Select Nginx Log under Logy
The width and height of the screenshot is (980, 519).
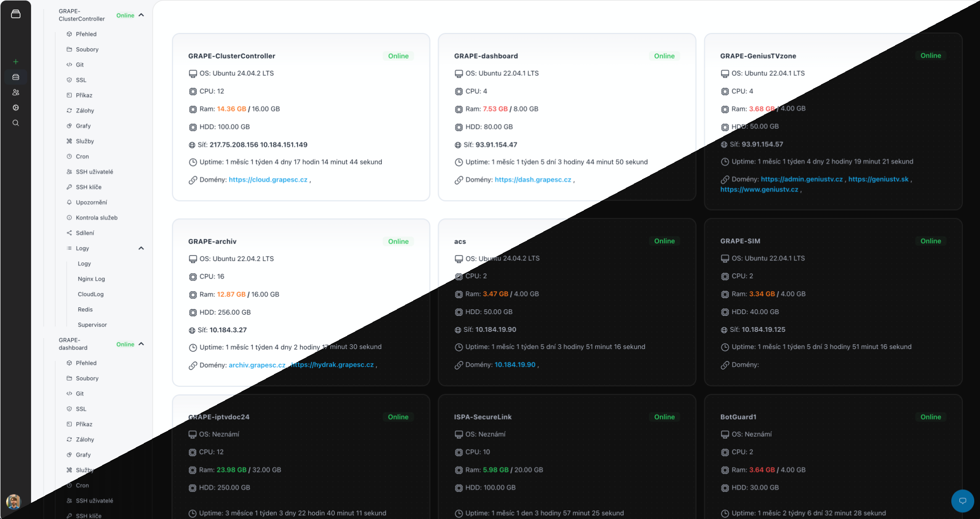[x=91, y=279]
